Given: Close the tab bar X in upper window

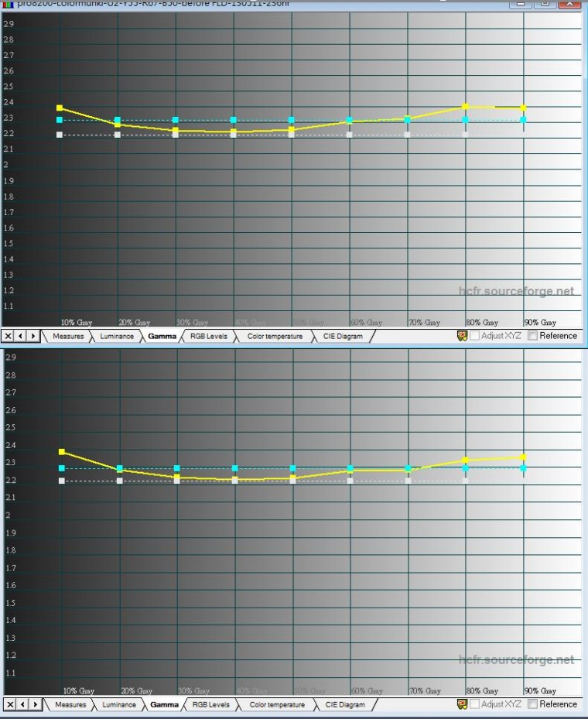Looking at the screenshot, I should tap(8, 336).
